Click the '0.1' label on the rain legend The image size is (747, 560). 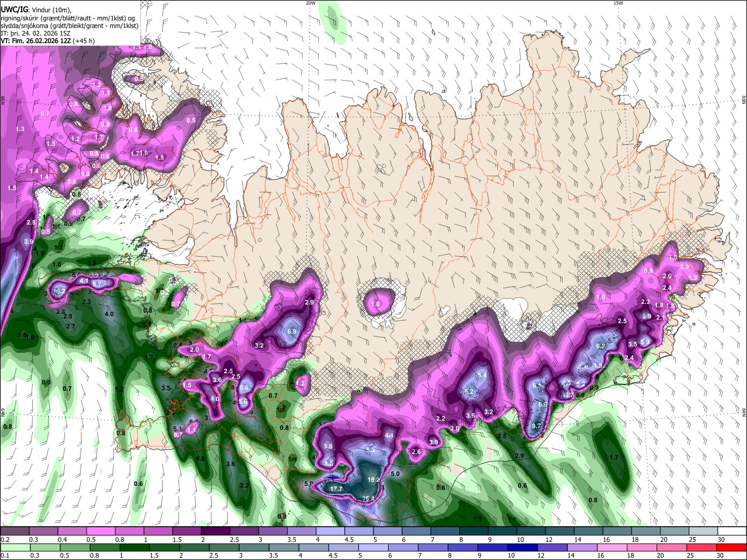pyautogui.click(x=4, y=555)
